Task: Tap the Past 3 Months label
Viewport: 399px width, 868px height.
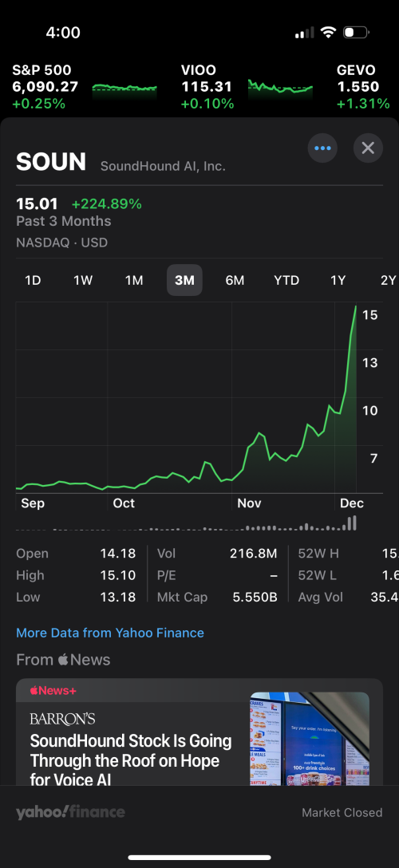Action: coord(64,221)
